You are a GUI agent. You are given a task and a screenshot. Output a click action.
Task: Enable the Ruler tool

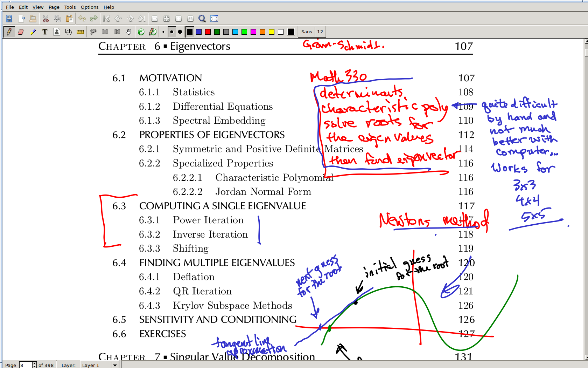[x=80, y=32]
